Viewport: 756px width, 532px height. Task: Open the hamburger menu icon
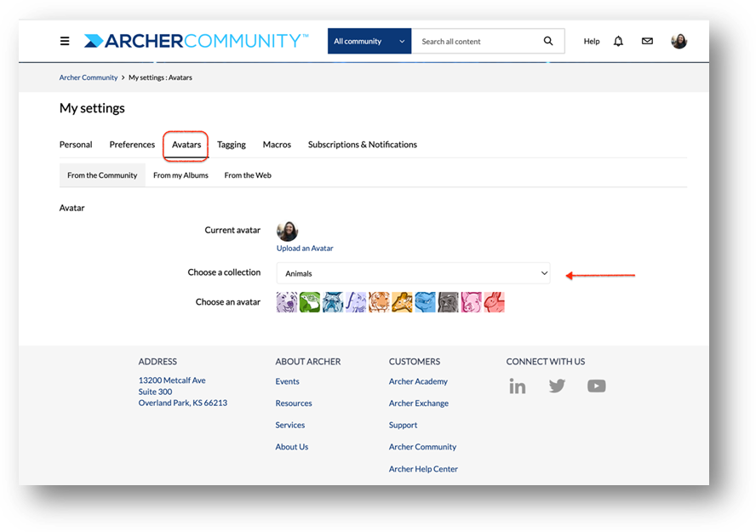(x=65, y=41)
